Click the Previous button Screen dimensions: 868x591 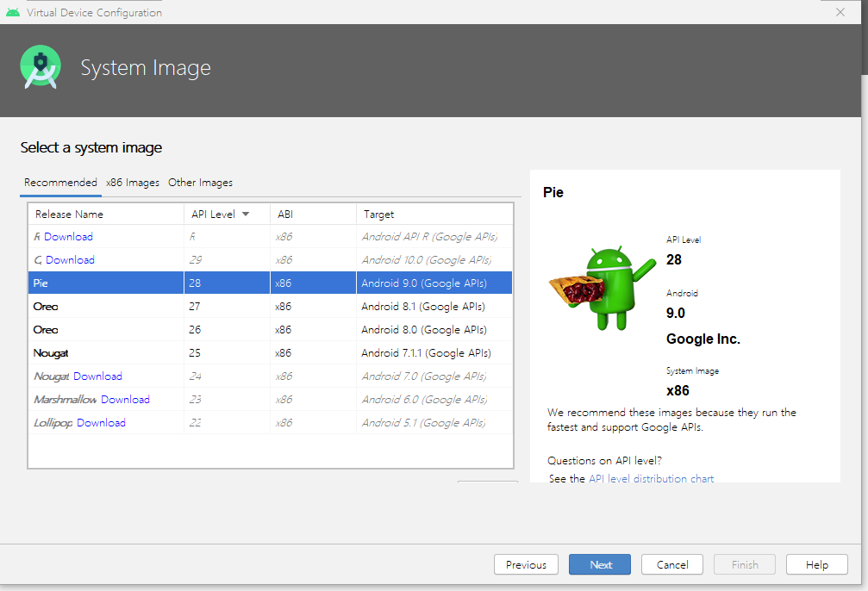pyautogui.click(x=526, y=564)
